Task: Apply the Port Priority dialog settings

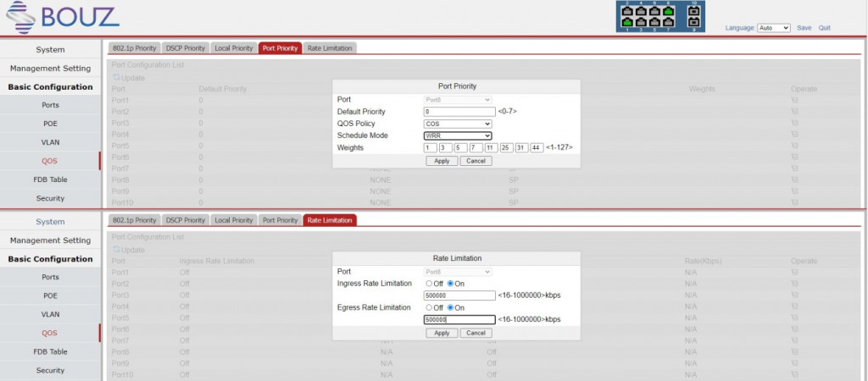Action: 442,161
